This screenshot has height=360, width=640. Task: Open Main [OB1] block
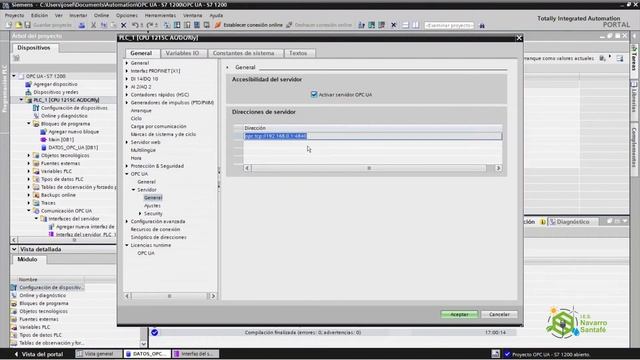pyautogui.click(x=61, y=139)
